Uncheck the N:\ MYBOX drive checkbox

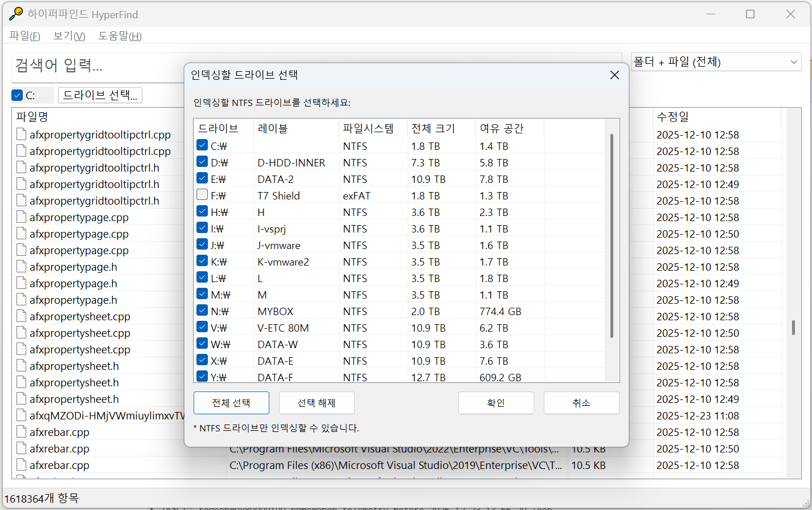(202, 310)
